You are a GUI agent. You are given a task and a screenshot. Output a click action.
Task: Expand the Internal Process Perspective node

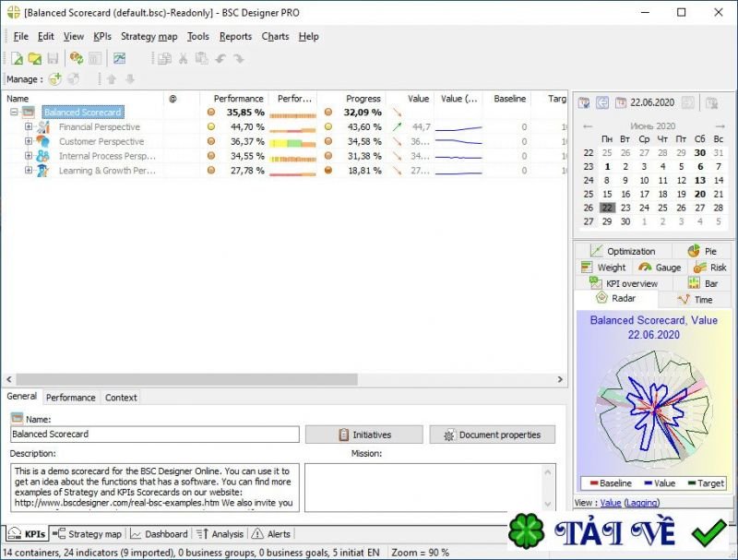29,156
